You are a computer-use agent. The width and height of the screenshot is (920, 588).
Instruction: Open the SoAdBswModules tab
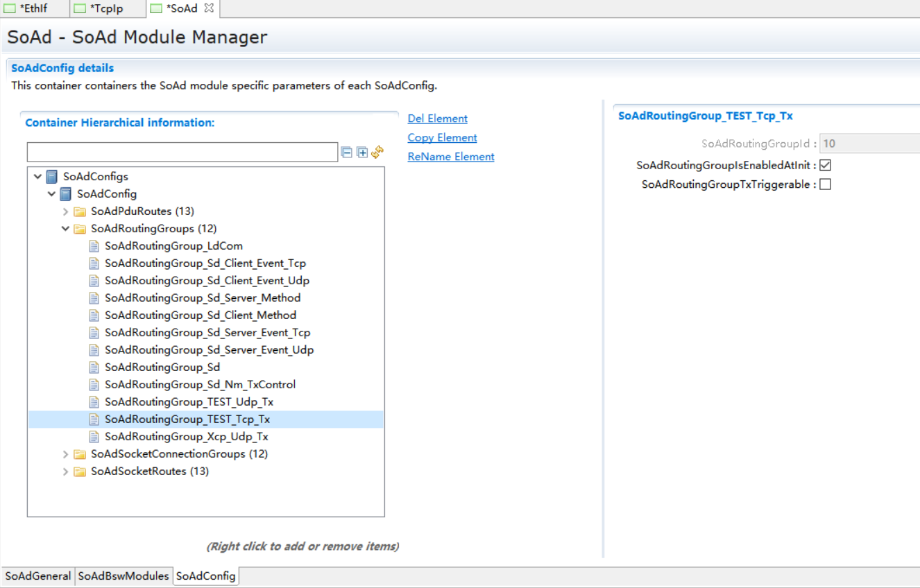click(123, 576)
